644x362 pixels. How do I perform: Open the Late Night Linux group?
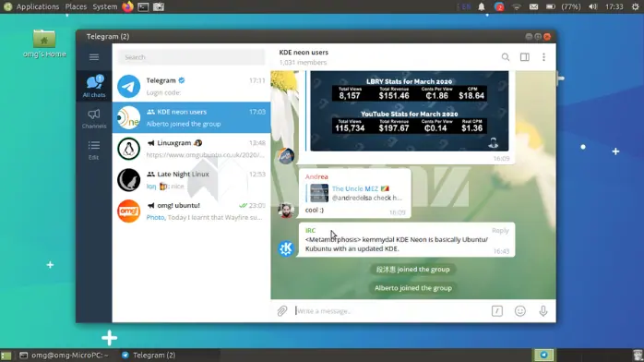191,180
